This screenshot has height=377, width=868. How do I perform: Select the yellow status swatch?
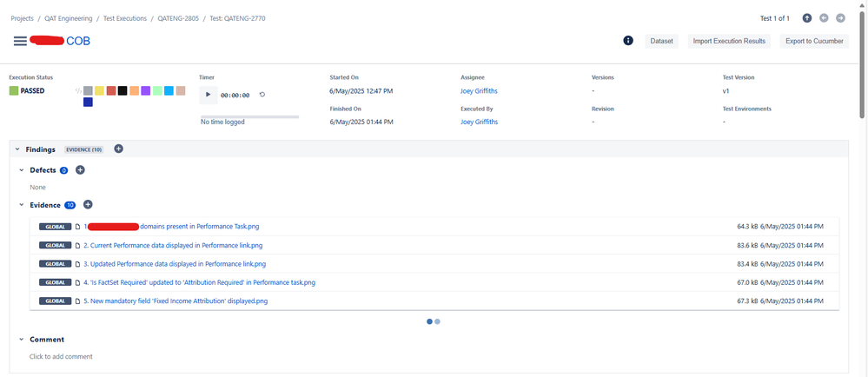point(99,90)
